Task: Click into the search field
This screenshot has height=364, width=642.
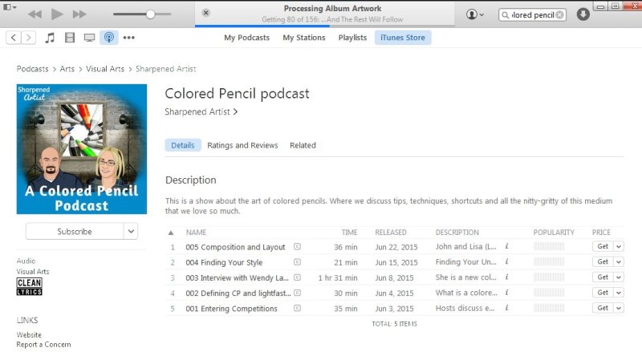Action: pyautogui.click(x=532, y=15)
